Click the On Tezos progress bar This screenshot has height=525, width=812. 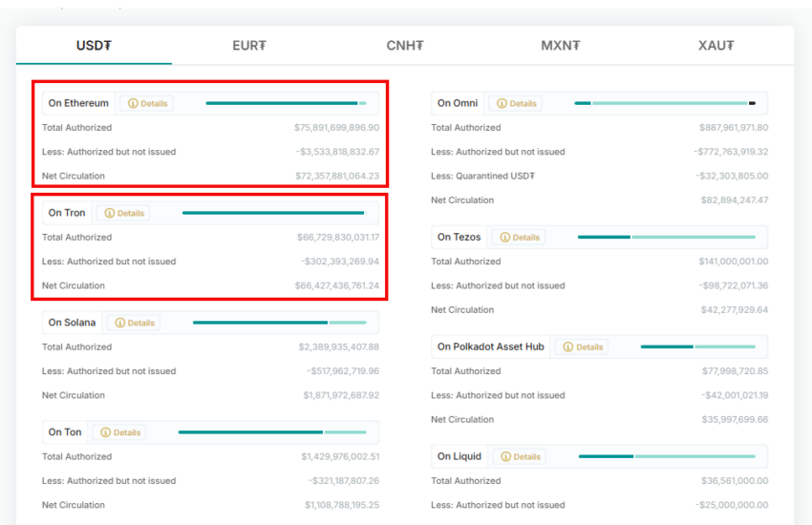pyautogui.click(x=667, y=238)
